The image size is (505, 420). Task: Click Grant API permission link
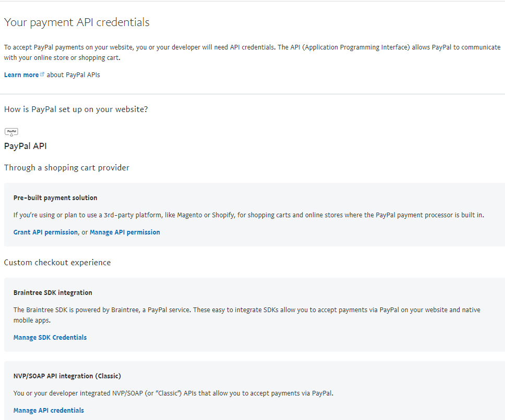[x=45, y=232]
